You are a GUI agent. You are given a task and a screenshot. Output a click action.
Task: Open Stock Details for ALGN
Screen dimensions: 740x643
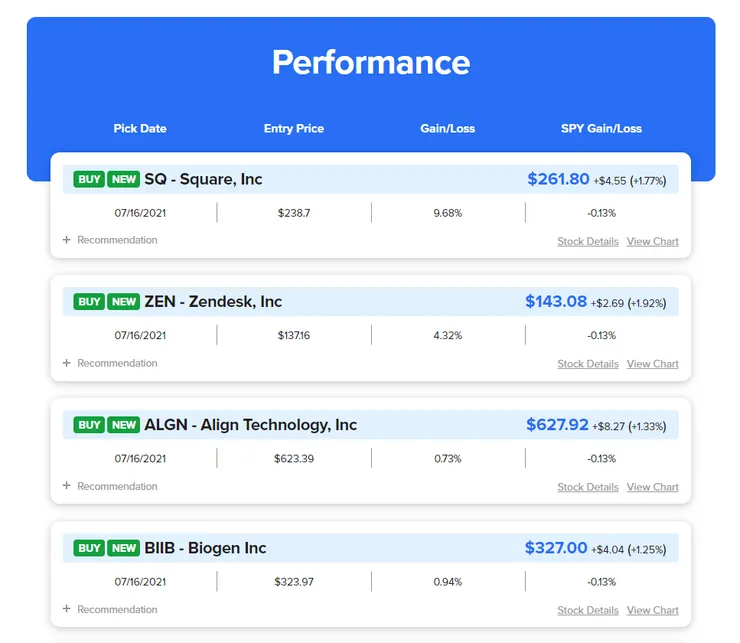pyautogui.click(x=588, y=487)
